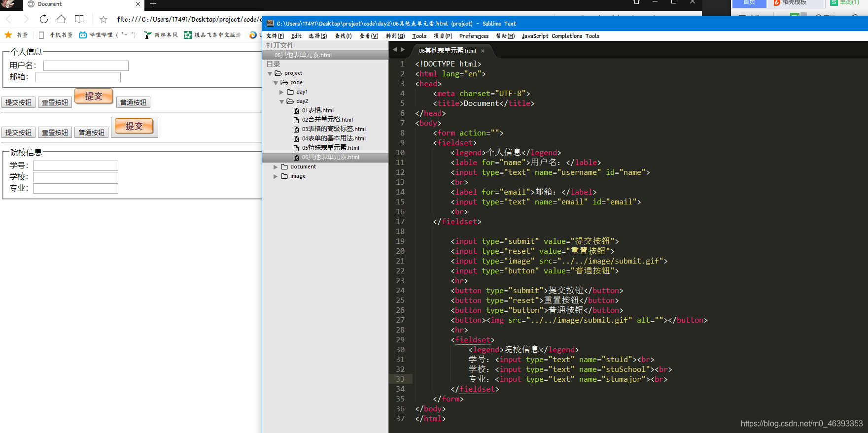Click the first-row 重置按钮 button
The width and height of the screenshot is (868, 433).
coord(55,102)
